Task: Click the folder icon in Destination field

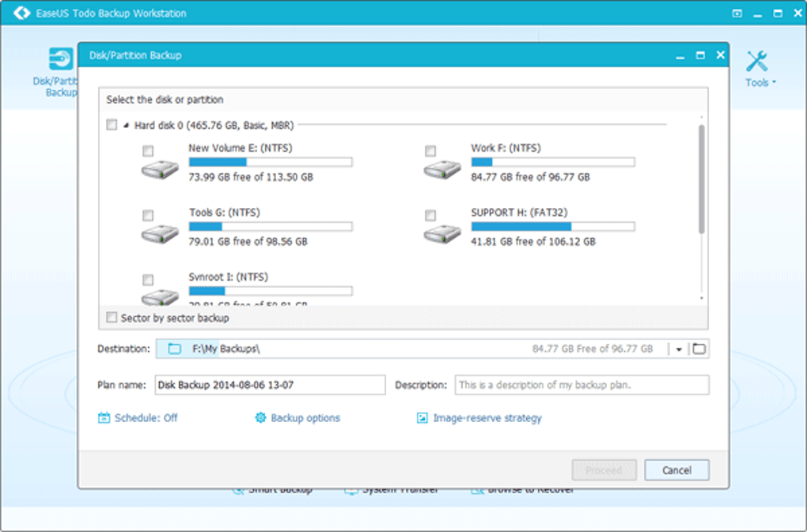Action: click(x=175, y=349)
